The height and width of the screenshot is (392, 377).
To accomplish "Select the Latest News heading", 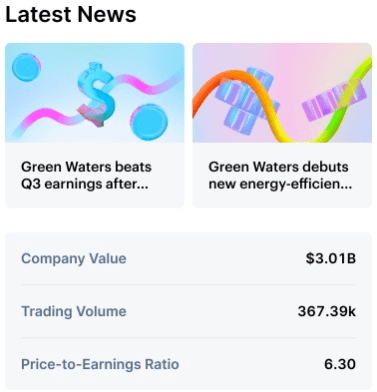I will tap(71, 15).
